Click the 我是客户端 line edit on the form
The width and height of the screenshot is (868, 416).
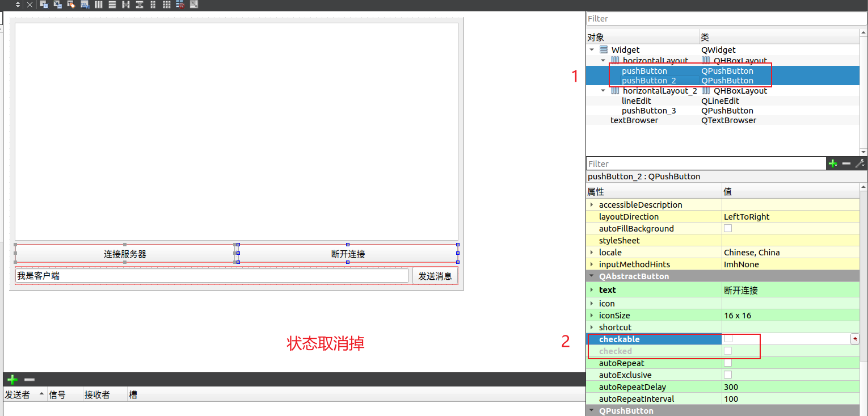tap(212, 276)
